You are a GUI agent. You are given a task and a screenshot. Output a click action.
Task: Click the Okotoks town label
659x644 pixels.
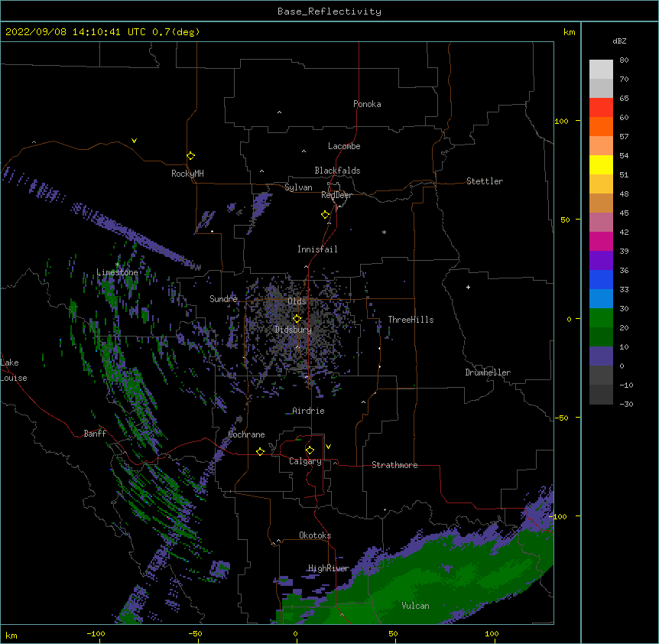click(315, 535)
